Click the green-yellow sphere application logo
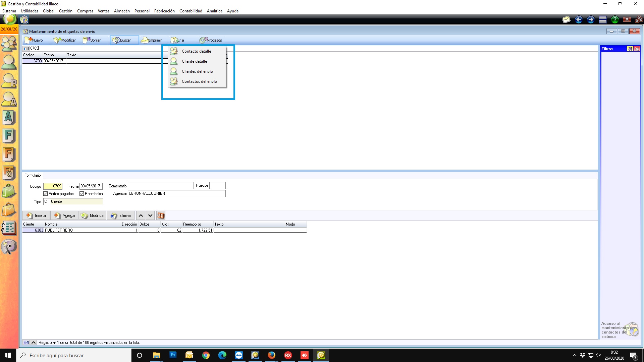 click(x=9, y=19)
